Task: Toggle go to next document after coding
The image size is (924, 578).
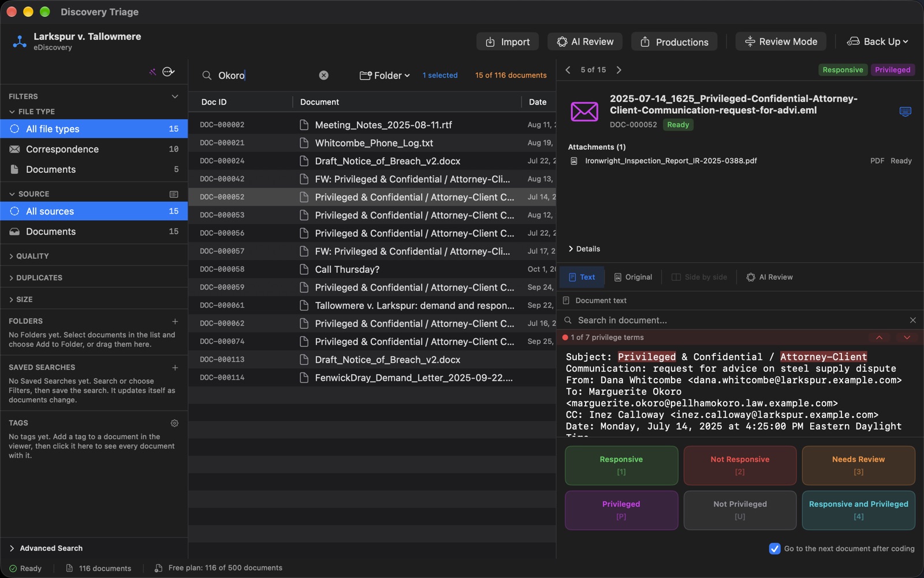Action: [774, 549]
